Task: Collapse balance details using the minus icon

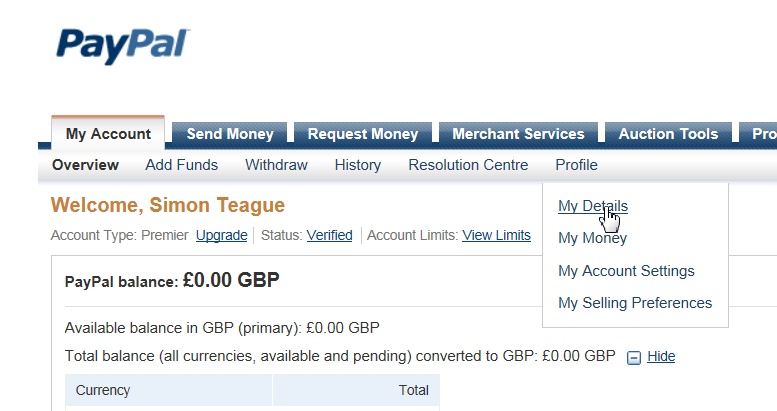Action: click(633, 357)
